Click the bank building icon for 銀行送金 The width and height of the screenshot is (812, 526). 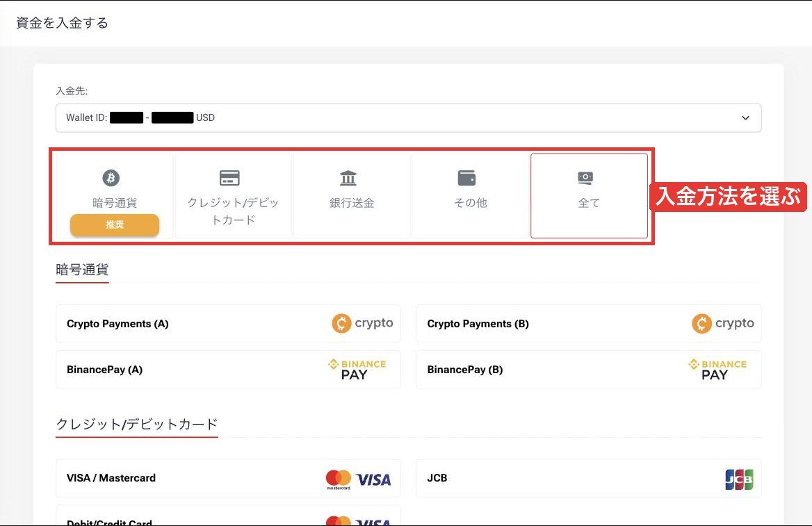(348, 178)
